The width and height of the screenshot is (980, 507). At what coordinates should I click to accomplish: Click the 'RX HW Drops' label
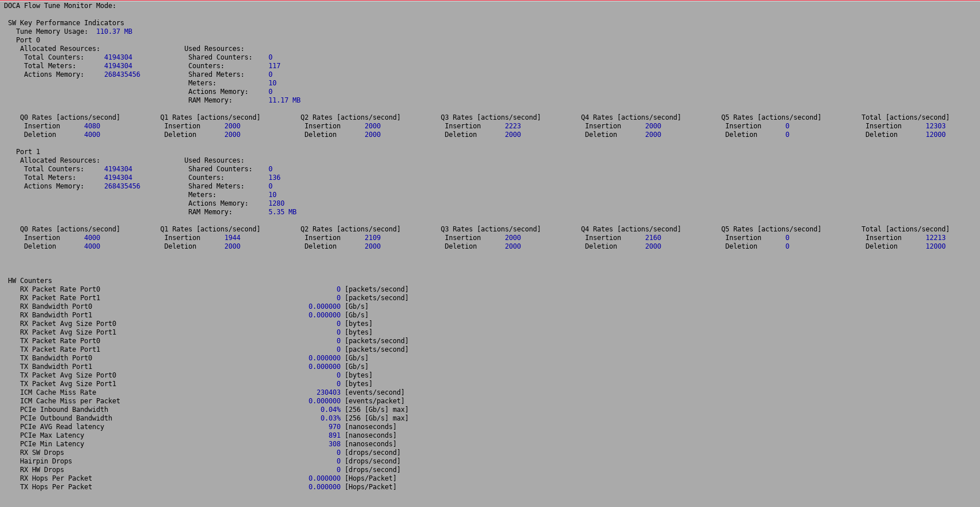(x=42, y=470)
